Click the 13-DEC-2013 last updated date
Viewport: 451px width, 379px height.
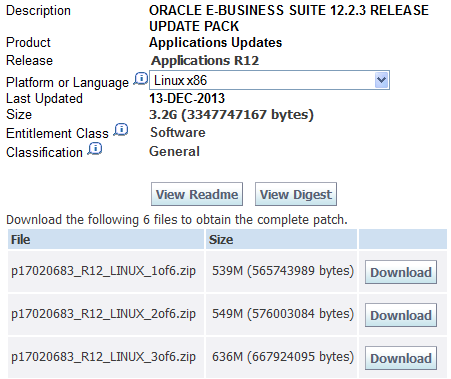pyautogui.click(x=187, y=98)
